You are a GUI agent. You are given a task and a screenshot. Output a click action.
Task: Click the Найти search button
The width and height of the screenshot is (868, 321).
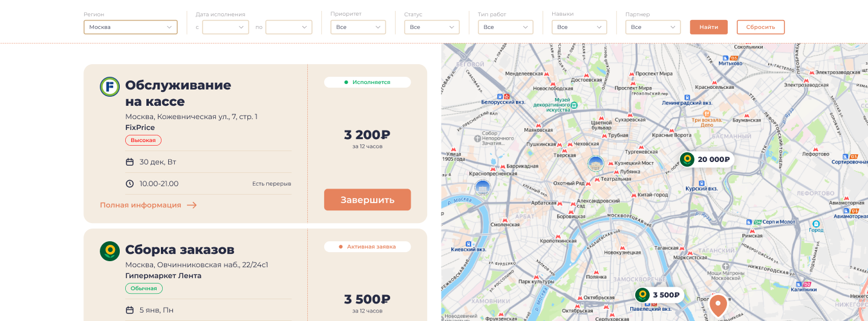tap(709, 27)
